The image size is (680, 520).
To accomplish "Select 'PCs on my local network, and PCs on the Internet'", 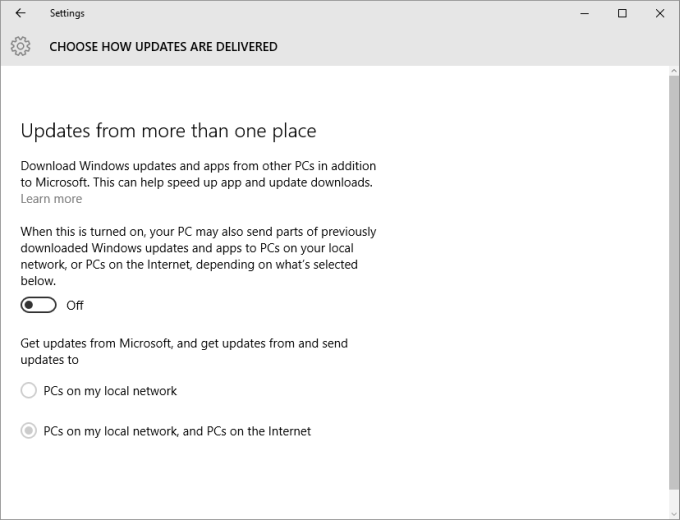I will click(29, 431).
